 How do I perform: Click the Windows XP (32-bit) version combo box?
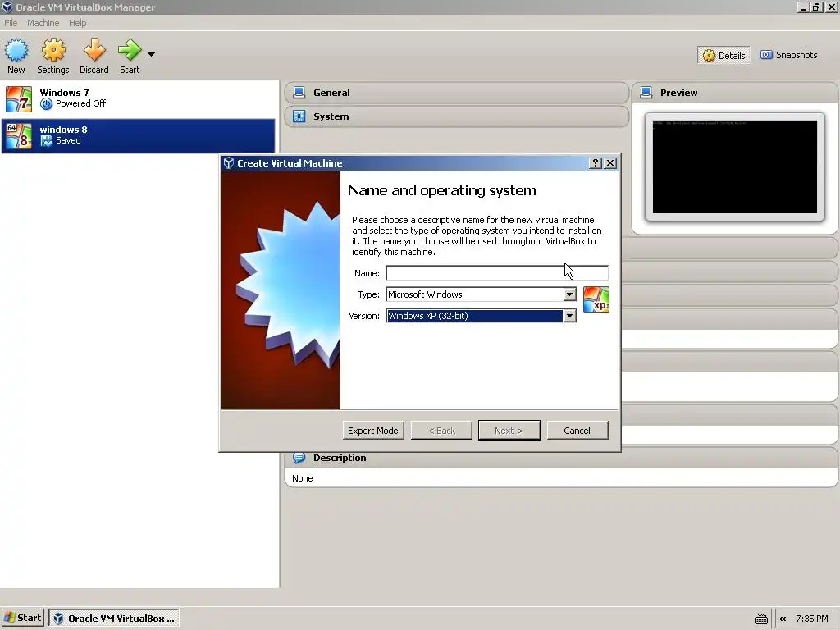coord(481,316)
